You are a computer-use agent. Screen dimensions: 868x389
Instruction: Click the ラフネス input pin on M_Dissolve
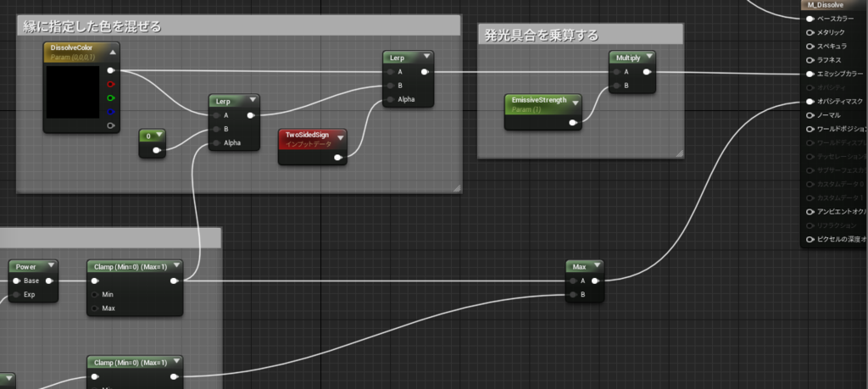point(810,60)
